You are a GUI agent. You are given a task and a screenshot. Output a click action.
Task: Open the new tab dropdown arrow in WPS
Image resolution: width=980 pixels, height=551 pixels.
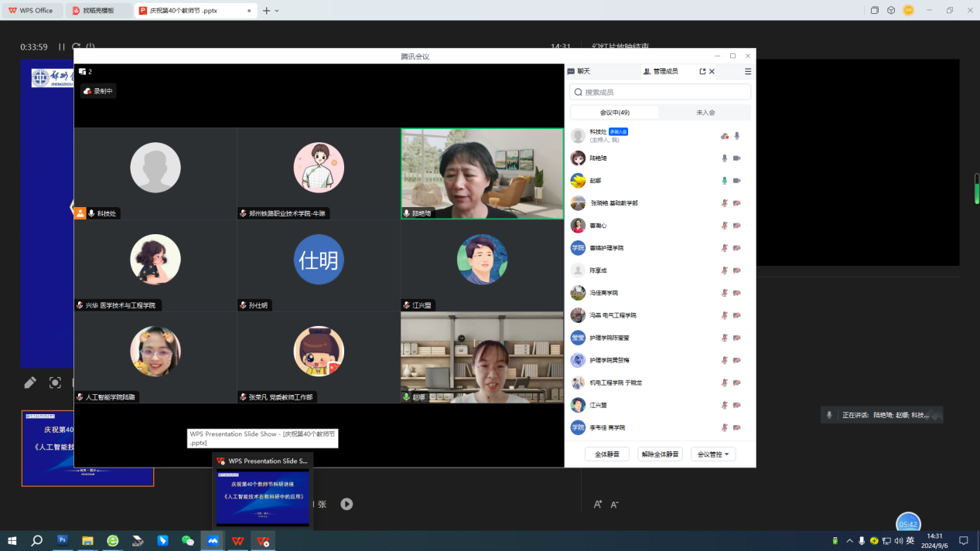pyautogui.click(x=277, y=11)
